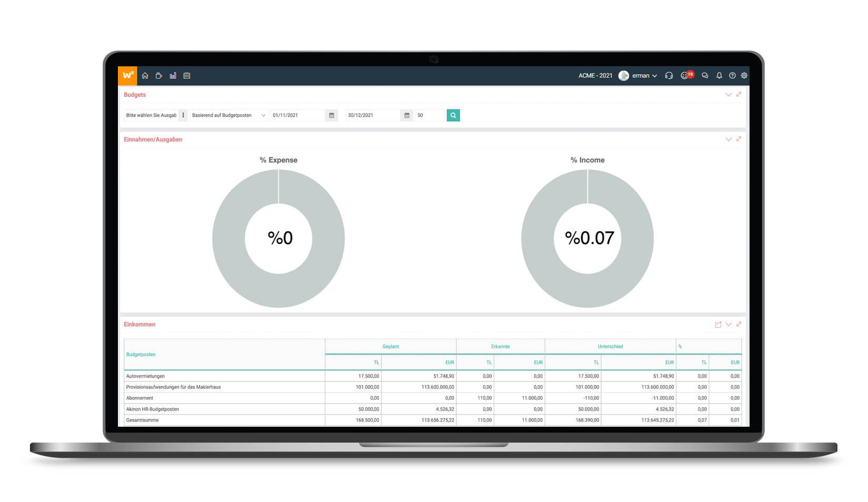Collapse the Einnahmen/Ausgaben panel
Viewport: 868px width, 502px height.
[729, 140]
